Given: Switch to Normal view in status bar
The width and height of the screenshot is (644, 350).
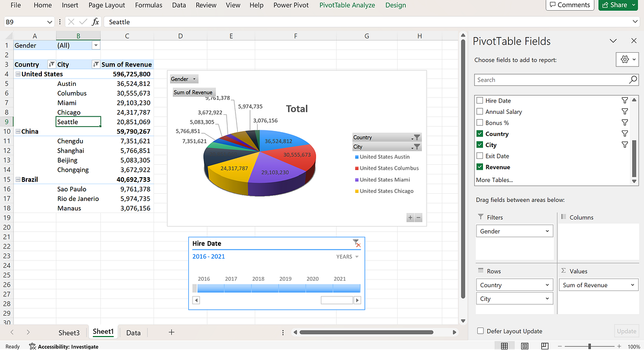Looking at the screenshot, I should (503, 346).
